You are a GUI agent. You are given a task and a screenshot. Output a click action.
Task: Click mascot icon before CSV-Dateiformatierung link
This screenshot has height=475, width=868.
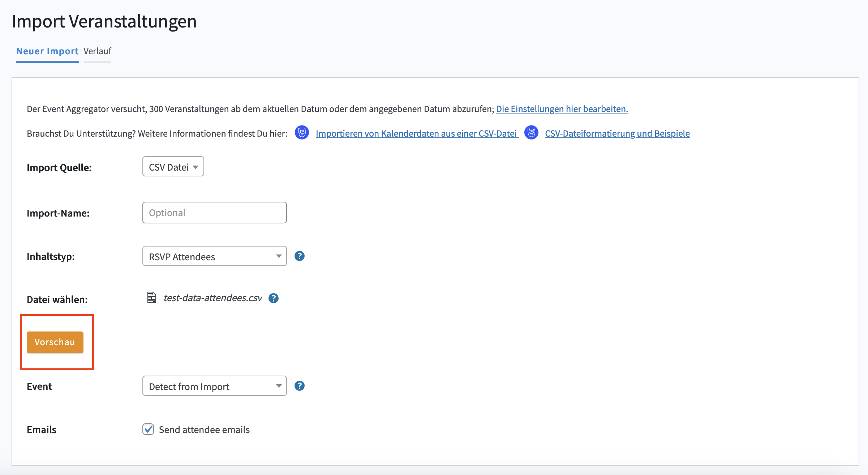(x=531, y=133)
